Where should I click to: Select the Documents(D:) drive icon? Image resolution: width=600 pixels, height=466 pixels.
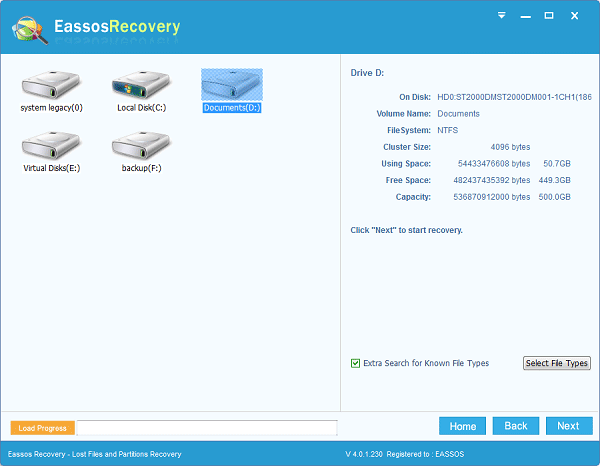click(x=232, y=85)
